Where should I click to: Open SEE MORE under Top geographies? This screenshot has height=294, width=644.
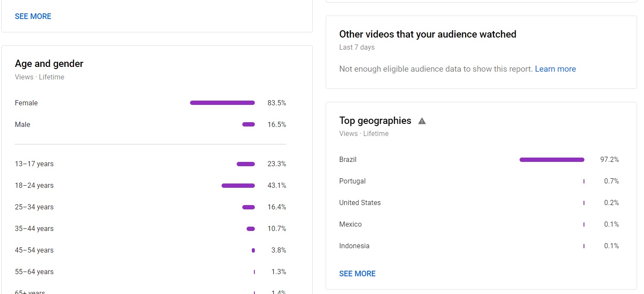point(357,274)
